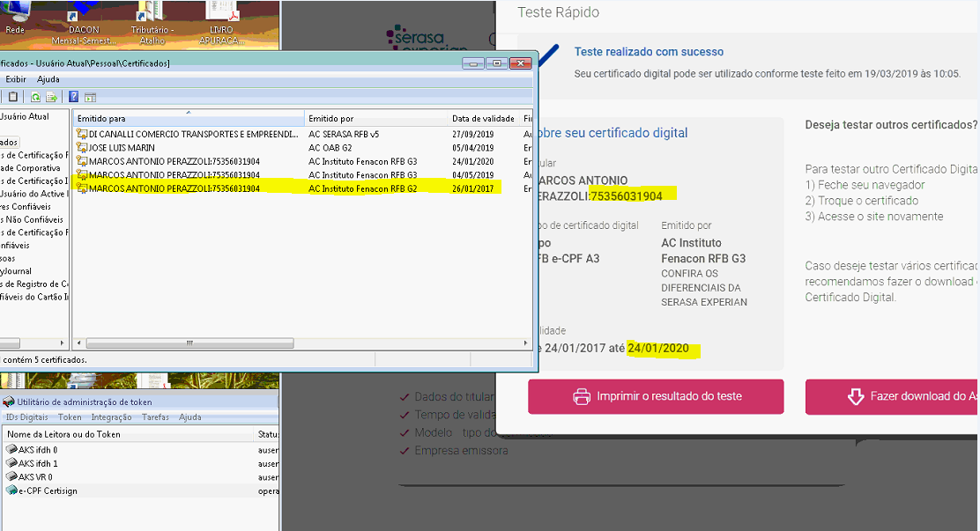Sort by Data de validade column
Viewport: 980px width, 531px height.
tap(482, 119)
